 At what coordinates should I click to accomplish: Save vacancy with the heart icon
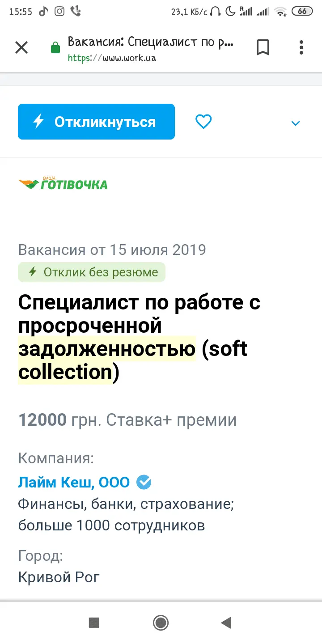[203, 122]
